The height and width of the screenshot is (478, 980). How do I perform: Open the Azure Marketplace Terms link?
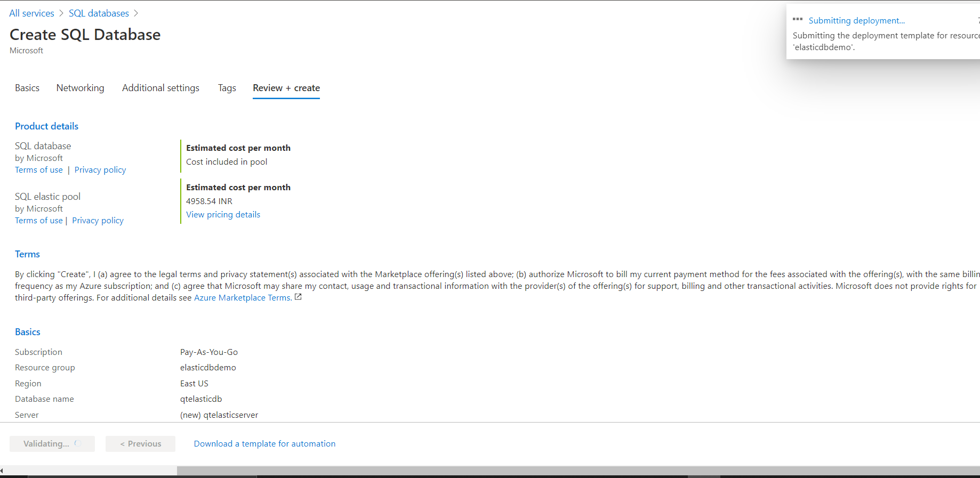click(243, 298)
